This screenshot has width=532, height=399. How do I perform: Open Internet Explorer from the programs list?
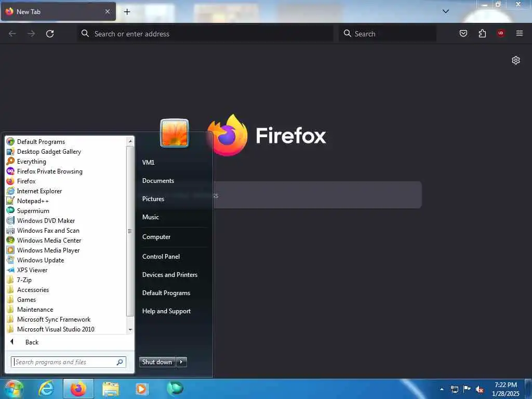pyautogui.click(x=39, y=191)
